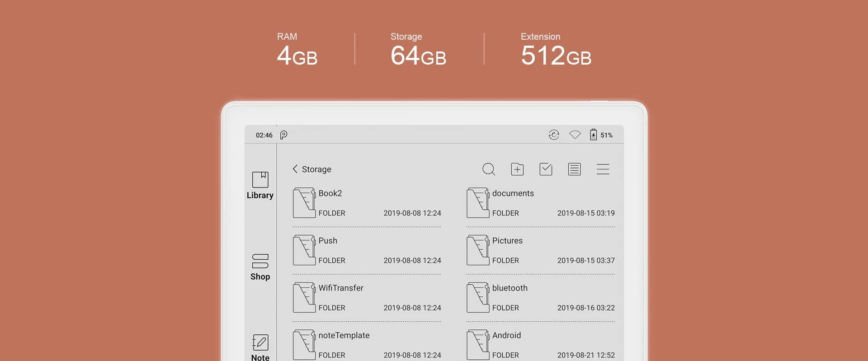This screenshot has width=868, height=361.
Task: Click the 02:46 clock in status bar
Action: [264, 135]
